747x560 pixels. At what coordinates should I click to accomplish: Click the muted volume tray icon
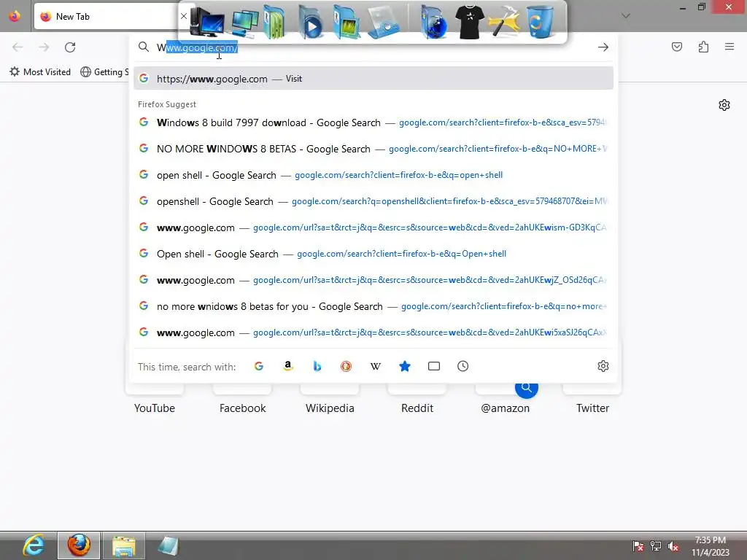coord(673,546)
